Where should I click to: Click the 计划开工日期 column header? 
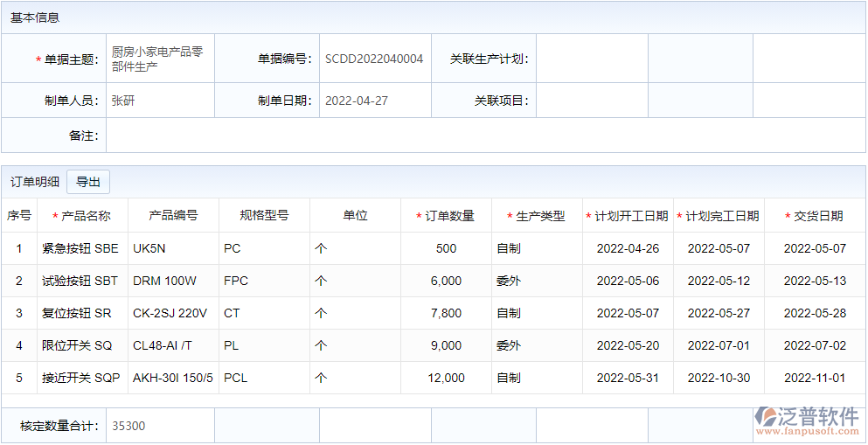click(628, 216)
